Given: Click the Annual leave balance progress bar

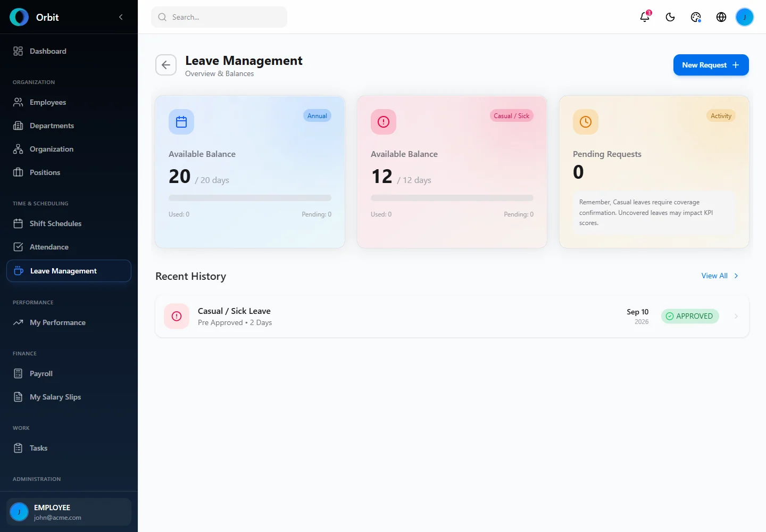Looking at the screenshot, I should coord(250,198).
